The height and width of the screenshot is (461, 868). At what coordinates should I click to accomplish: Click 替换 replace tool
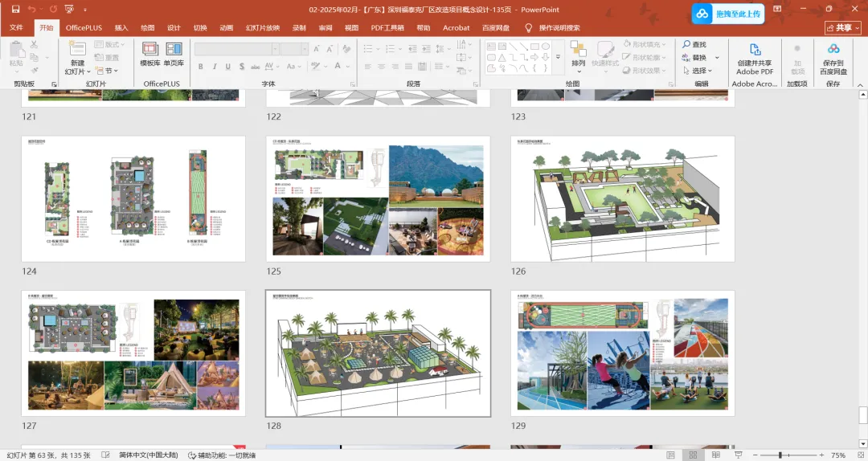pos(694,58)
